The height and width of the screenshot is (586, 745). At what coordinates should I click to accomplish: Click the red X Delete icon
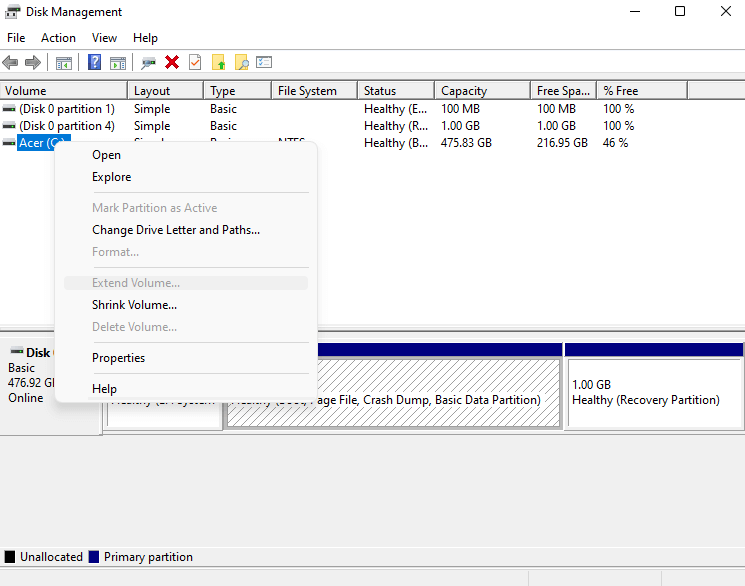pyautogui.click(x=172, y=62)
